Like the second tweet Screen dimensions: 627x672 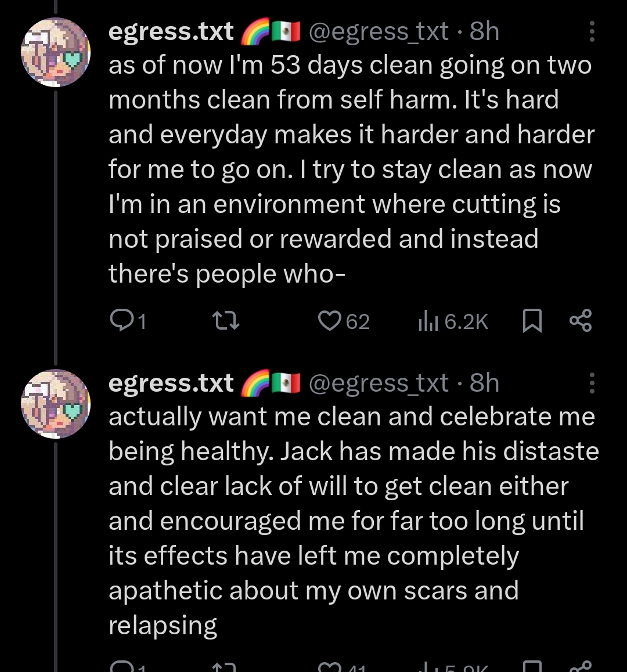tap(342, 667)
